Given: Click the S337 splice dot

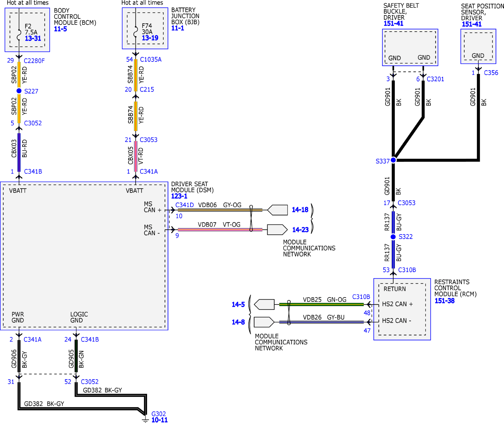Looking at the screenshot, I should point(393,160).
